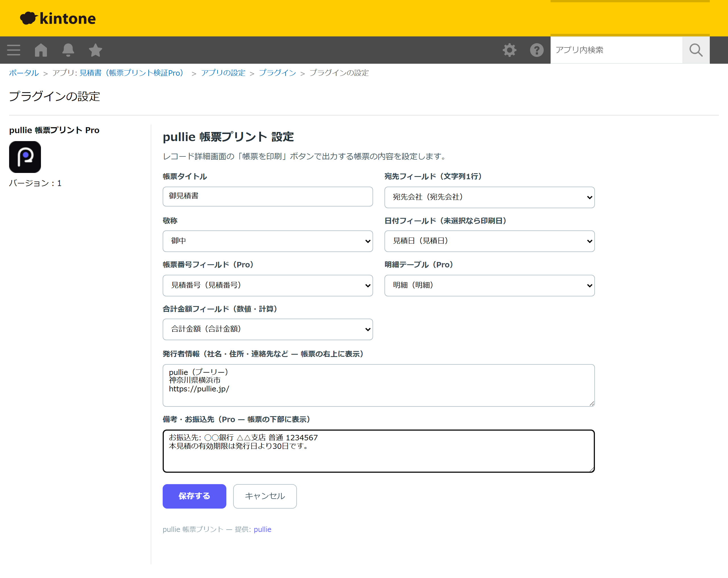The width and height of the screenshot is (728, 578).
Task: Go to アプリの設定 breadcrumb
Action: coord(223,73)
